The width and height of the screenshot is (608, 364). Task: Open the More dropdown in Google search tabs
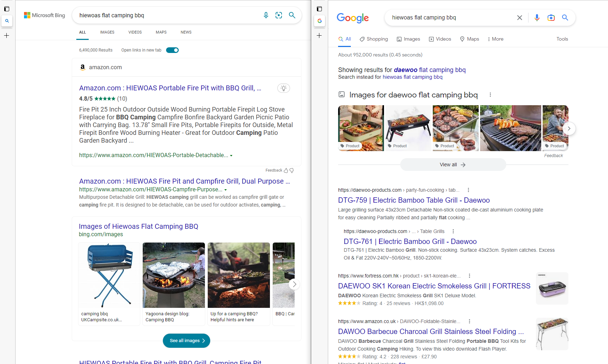[495, 39]
